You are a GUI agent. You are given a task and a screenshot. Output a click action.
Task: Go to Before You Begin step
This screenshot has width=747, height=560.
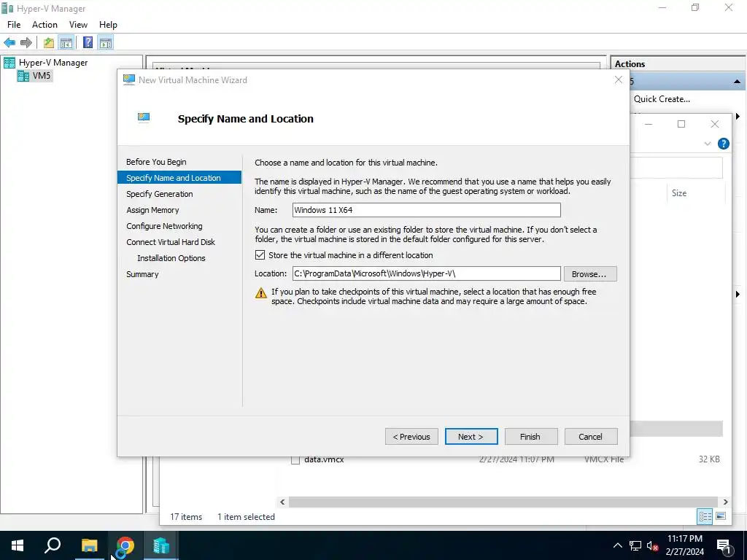[x=156, y=162]
